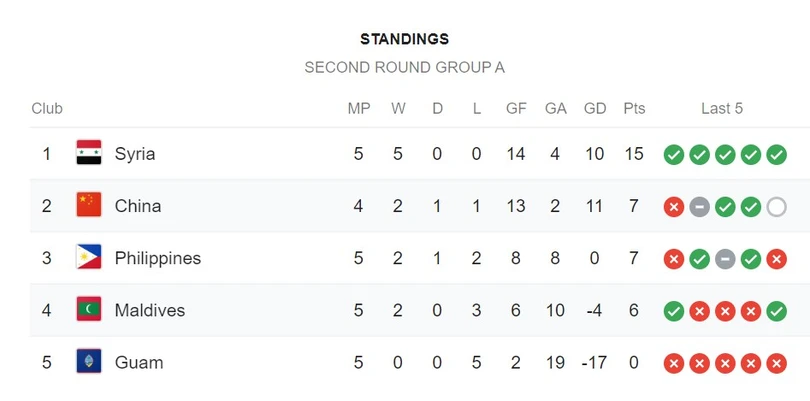Open the Syria team link

pyautogui.click(x=135, y=154)
